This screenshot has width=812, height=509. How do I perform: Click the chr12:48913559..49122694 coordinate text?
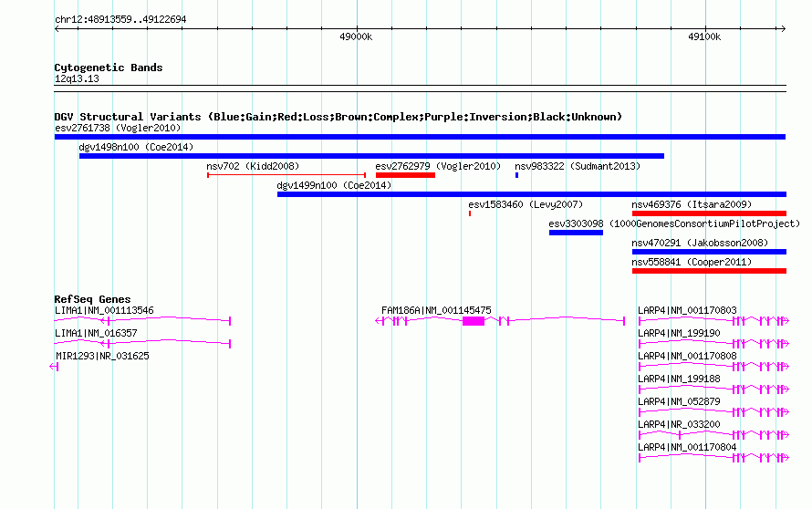pyautogui.click(x=120, y=19)
